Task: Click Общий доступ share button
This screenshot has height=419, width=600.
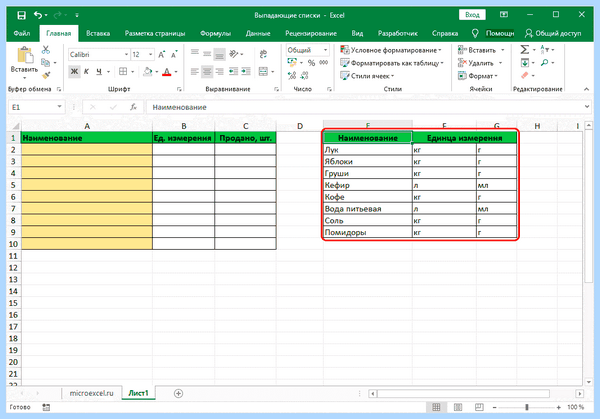Action: tap(553, 33)
